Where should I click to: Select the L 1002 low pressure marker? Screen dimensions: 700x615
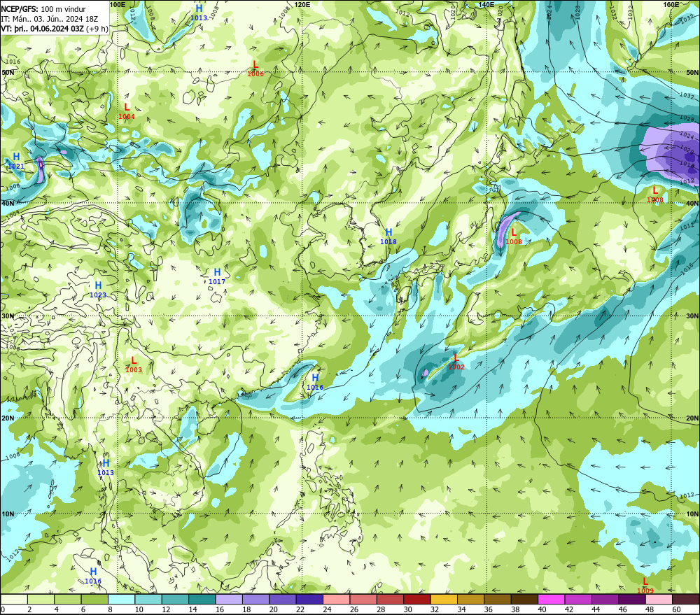pos(456,362)
